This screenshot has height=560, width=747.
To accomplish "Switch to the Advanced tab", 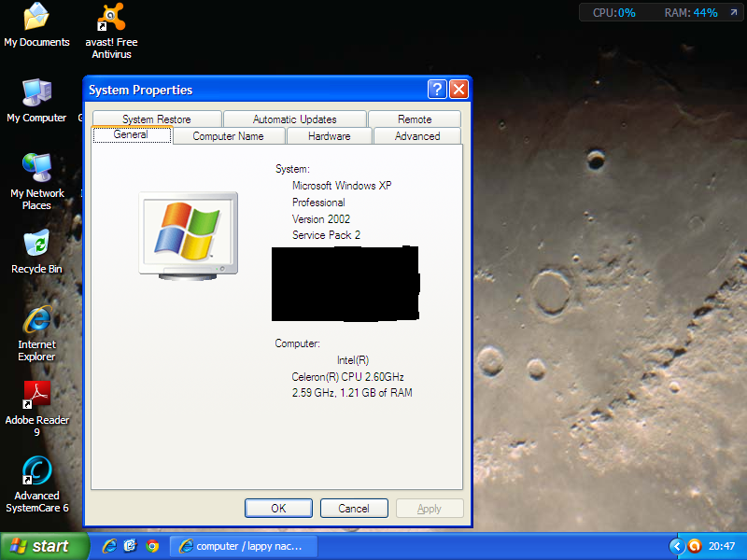I will click(417, 136).
